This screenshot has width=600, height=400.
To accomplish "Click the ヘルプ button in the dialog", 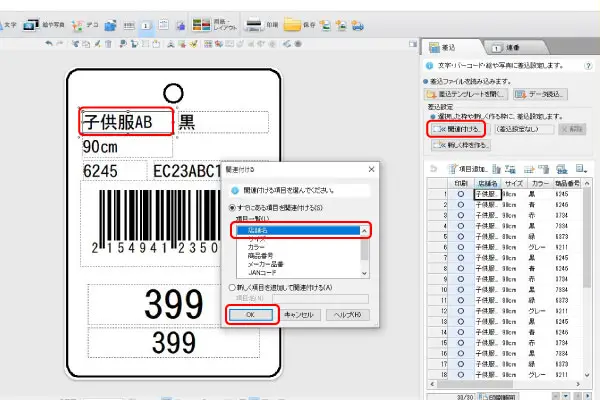I will (347, 315).
